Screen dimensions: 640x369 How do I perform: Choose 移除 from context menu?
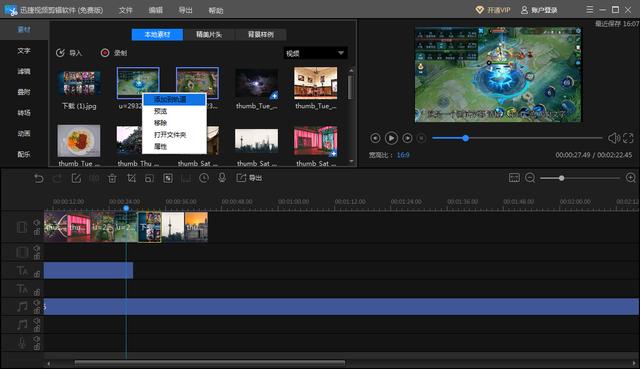(174, 123)
